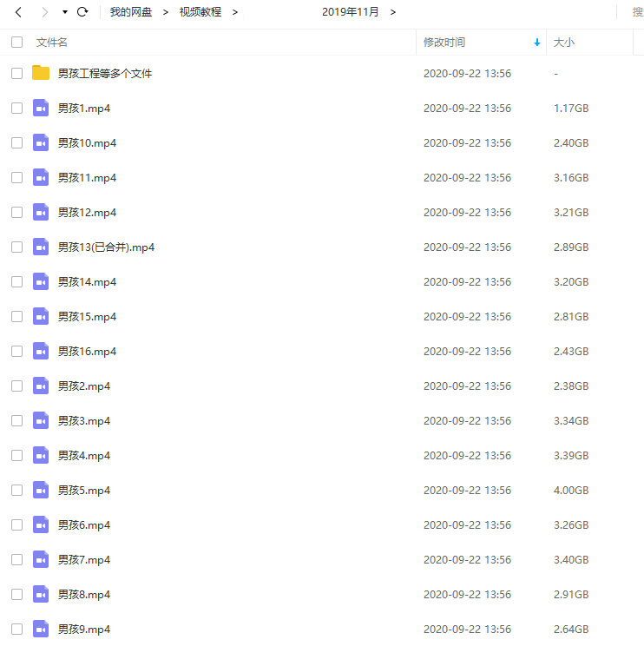Select the checkbox beside 男孩16.mp4
The width and height of the screenshot is (644, 666).
click(x=16, y=351)
